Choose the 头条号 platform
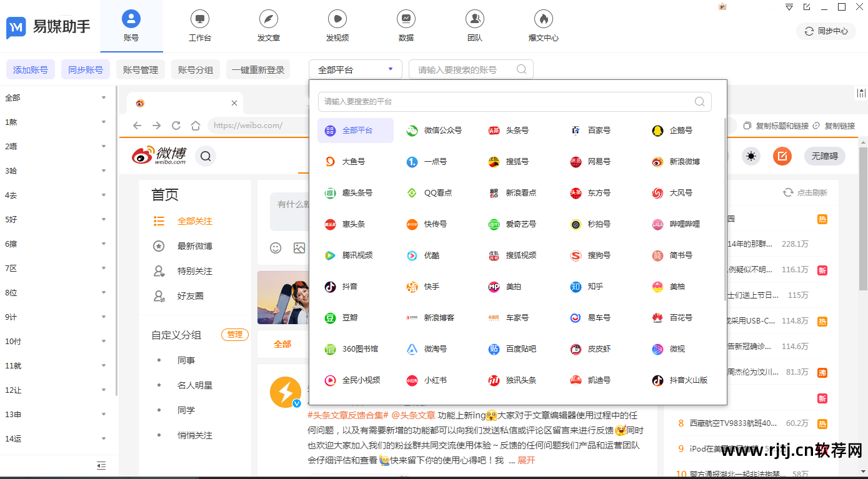868x479 pixels. (510, 131)
